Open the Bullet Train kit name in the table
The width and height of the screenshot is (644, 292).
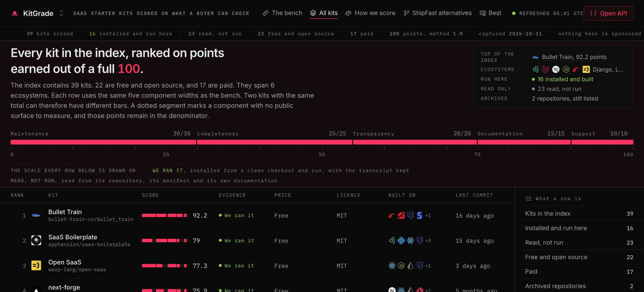pos(65,212)
